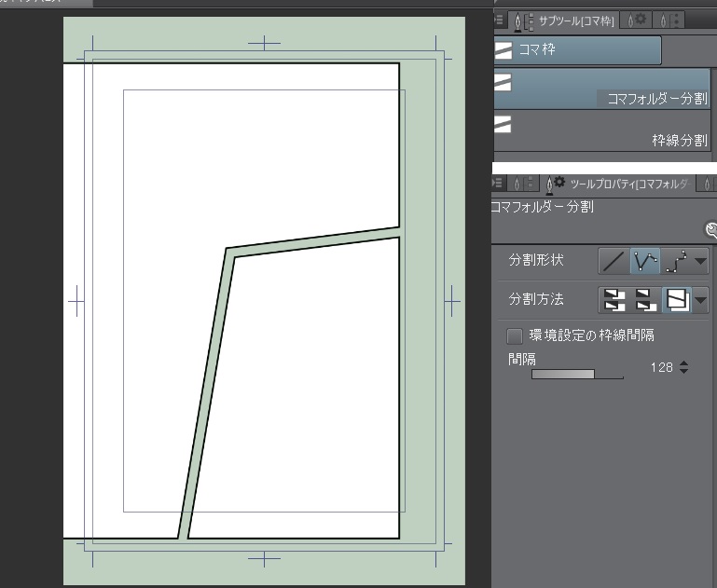
Task: Select first 分割方法 split method icon
Action: point(614,300)
